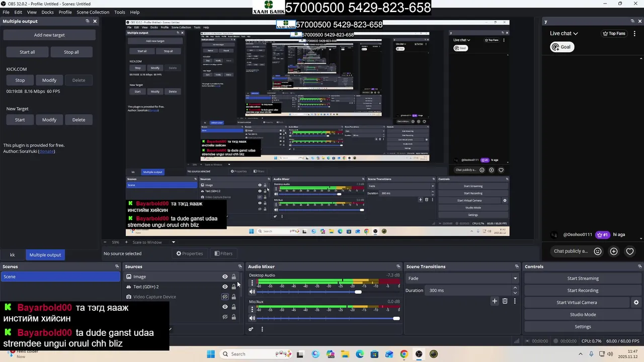Screen dimensions: 644x362
Task: Remove transition with the trash icon
Action: pyautogui.click(x=505, y=301)
